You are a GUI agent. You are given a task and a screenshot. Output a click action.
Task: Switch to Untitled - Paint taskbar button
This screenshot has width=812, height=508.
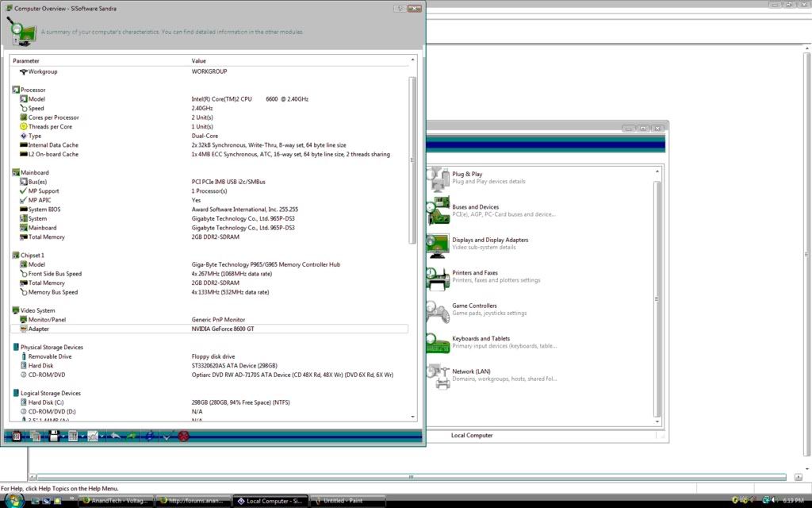pyautogui.click(x=347, y=501)
